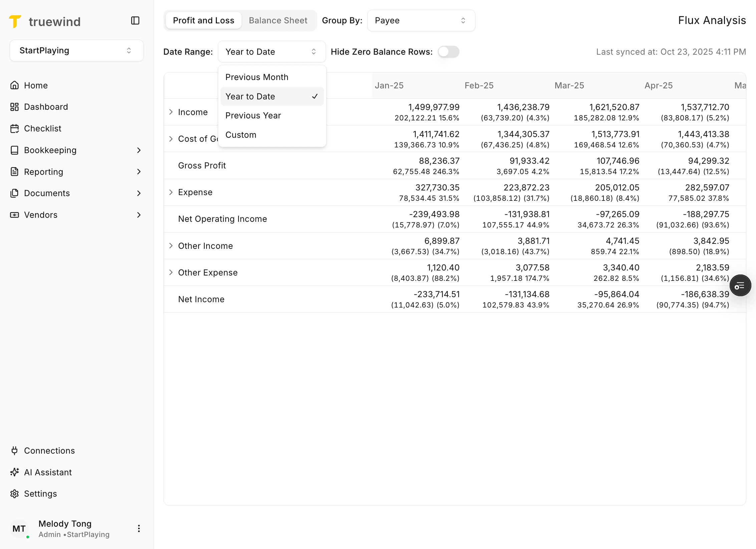Launch the AI Assistant
Viewport: 756px width, 549px height.
(x=48, y=472)
